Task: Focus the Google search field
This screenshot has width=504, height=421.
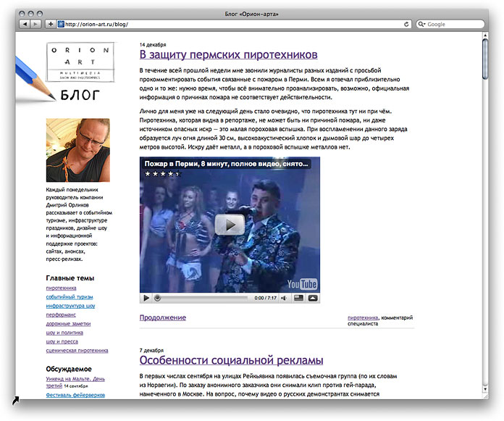Action: tap(453, 24)
